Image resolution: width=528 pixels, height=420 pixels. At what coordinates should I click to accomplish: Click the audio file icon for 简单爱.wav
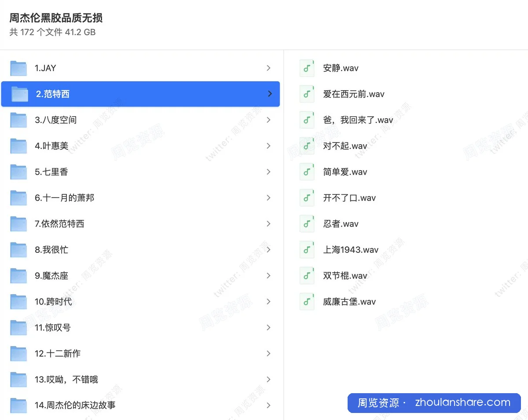coord(307,172)
